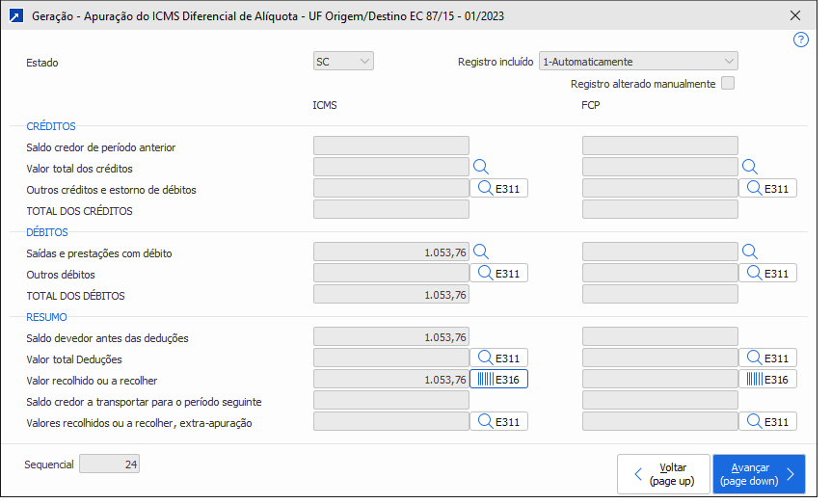Open the Estado dropdown showing SC
Image resolution: width=831 pixels, height=504 pixels.
tap(344, 62)
